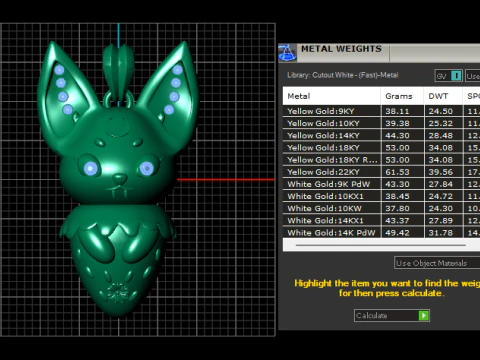The image size is (480, 360).
Task: Click the 38.11 grams value
Action: (397, 111)
